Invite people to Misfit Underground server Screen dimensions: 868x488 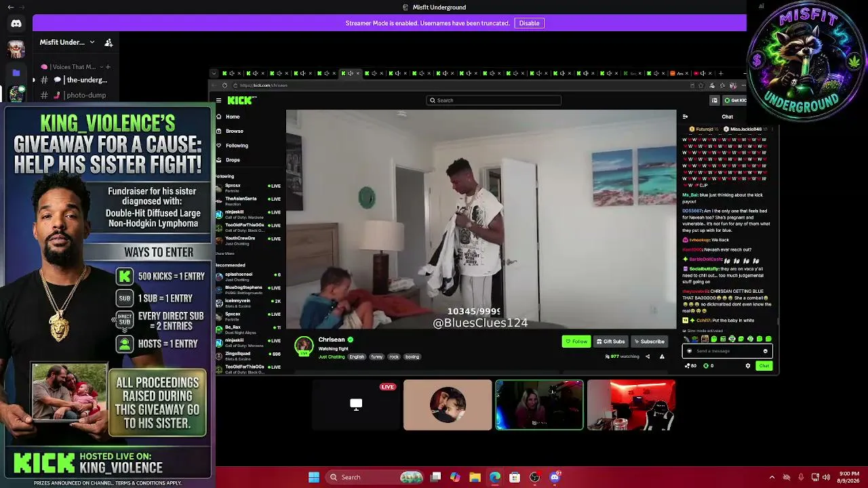point(108,43)
